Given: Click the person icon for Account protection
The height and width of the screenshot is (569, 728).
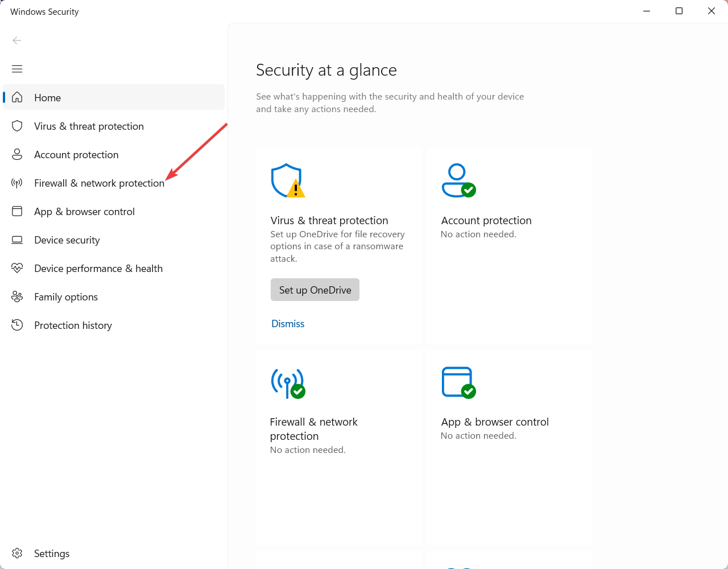Looking at the screenshot, I should click(x=17, y=154).
